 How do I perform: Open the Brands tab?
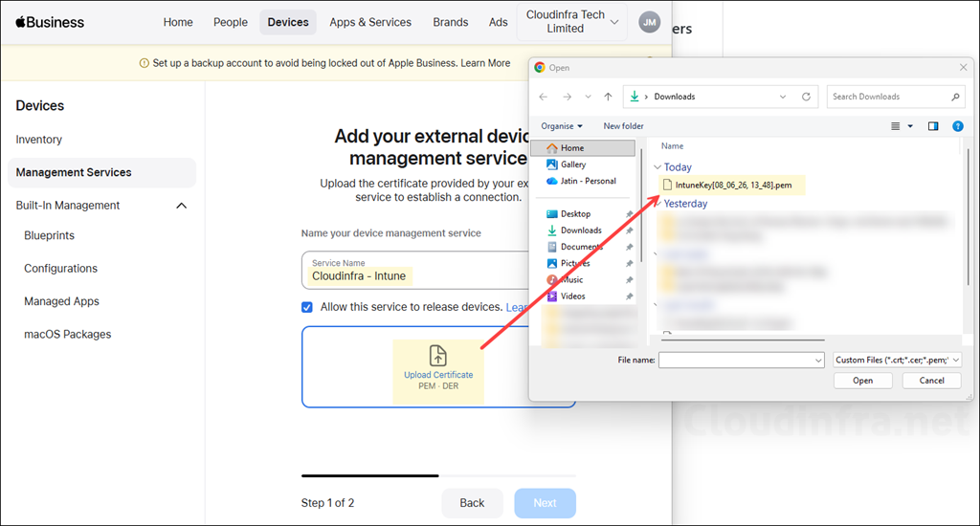pyautogui.click(x=451, y=23)
